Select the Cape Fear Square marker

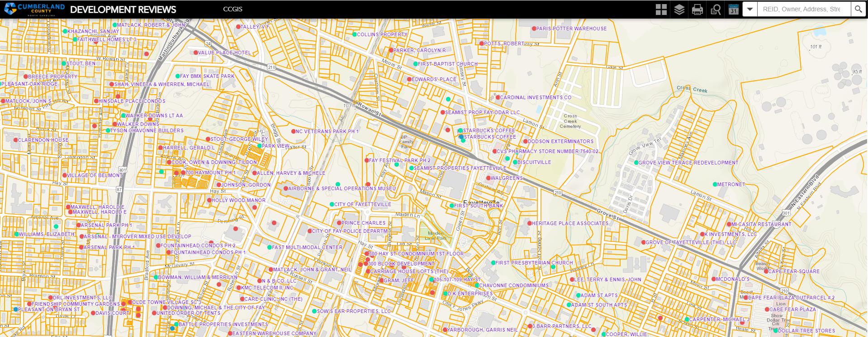[766, 271]
